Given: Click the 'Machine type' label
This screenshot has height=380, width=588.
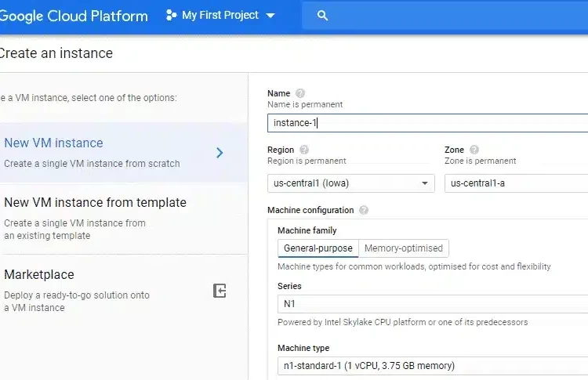Looking at the screenshot, I should 303,348.
